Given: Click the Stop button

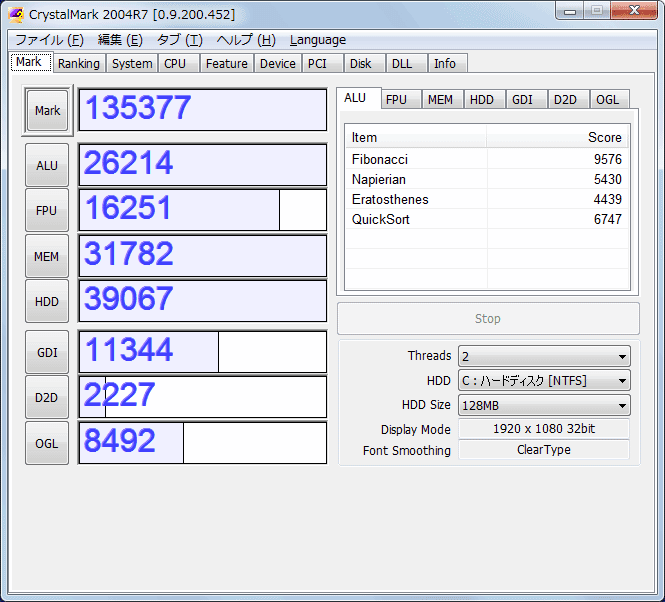Looking at the screenshot, I should pos(488,319).
